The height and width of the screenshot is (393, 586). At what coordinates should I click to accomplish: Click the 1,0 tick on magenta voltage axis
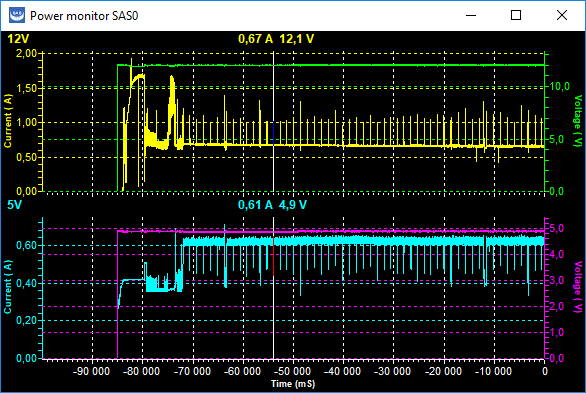coord(557,332)
